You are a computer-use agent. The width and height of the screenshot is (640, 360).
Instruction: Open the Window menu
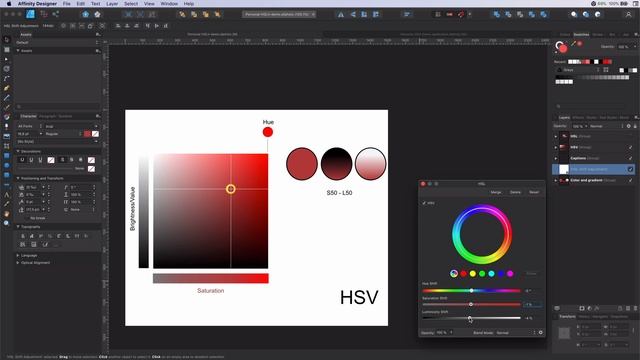(x=169, y=4)
